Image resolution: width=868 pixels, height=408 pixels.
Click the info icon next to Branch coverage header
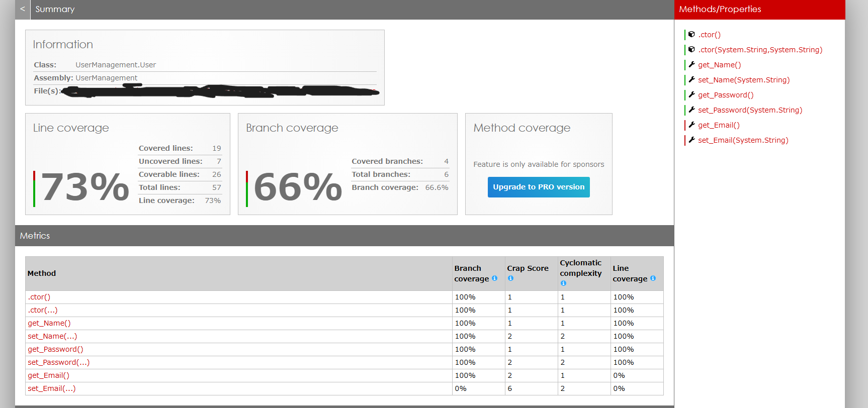point(494,278)
